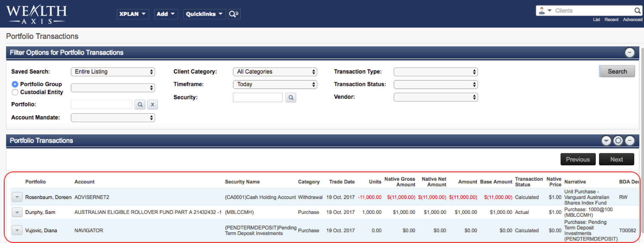The height and width of the screenshot is (243, 644).
Task: Click the Withdrawal category cell
Action: tap(310, 197)
